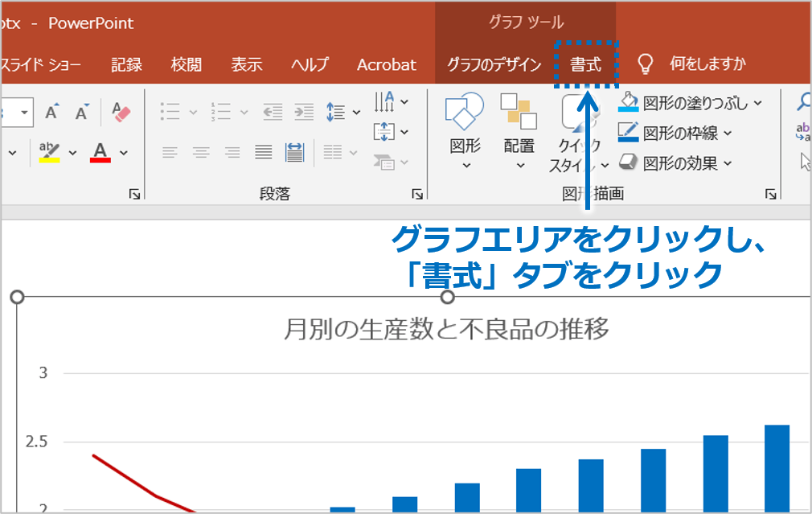
Task: Apply numbered list formatting
Action: point(220,111)
